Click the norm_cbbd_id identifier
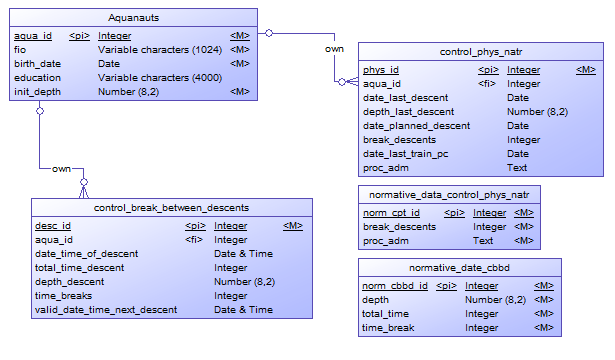The height and width of the screenshot is (360, 615). [x=395, y=286]
